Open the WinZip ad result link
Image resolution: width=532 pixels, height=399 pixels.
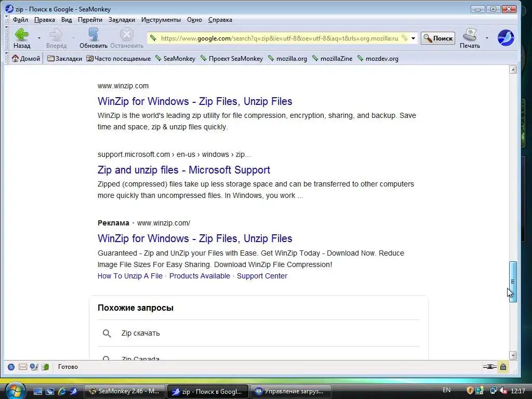(x=195, y=238)
